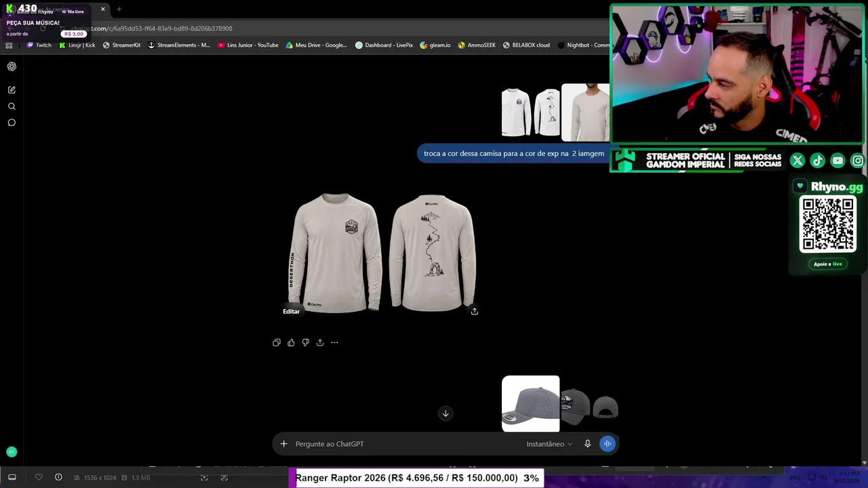
Task: Click the Rhyno.gg QR code
Action: coord(828,224)
